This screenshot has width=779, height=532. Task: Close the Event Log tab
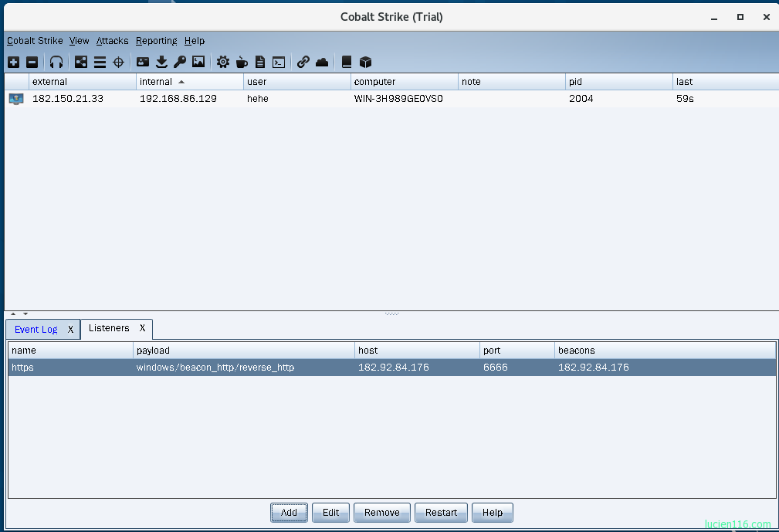(x=70, y=330)
